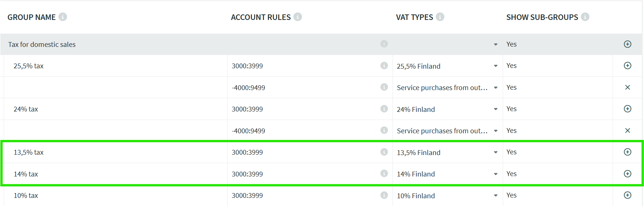Click the 10% tax group name
Viewport: 644px width, 206px height.
(x=26, y=196)
